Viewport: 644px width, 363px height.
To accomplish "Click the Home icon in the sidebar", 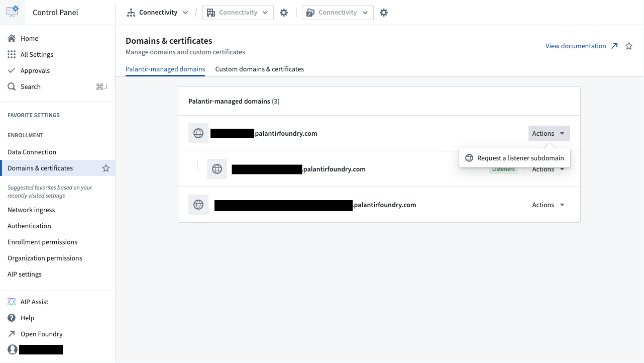I will click(x=11, y=38).
